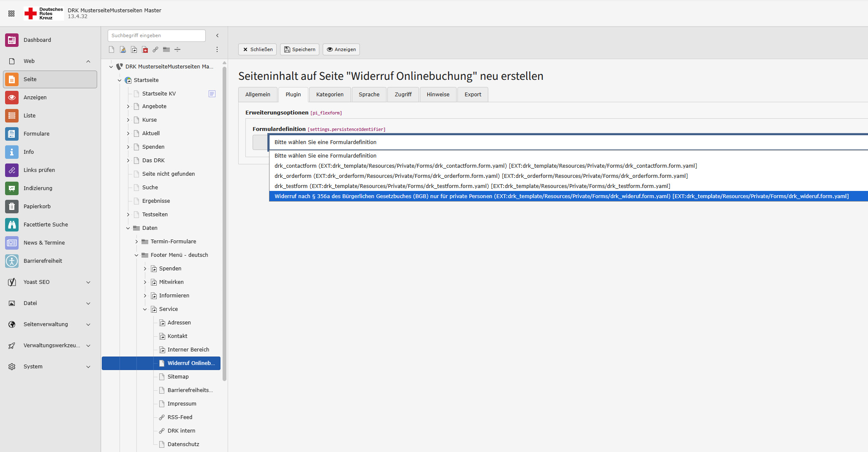Open the Formulardefinition dropdown field

pos(568,142)
